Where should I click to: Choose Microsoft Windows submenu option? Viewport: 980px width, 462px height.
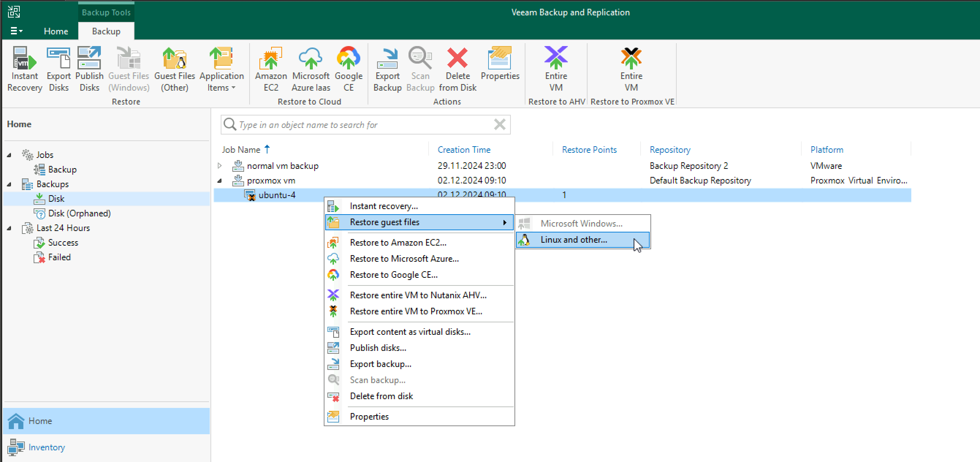click(583, 223)
